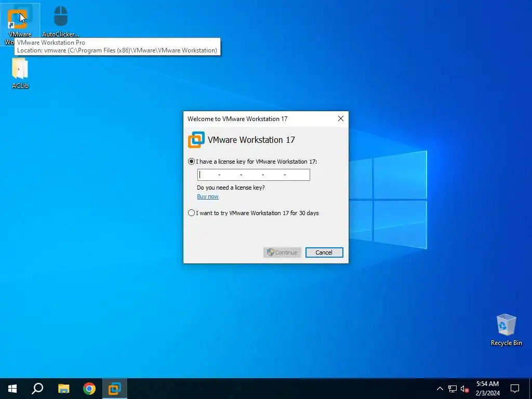Click the disabled Continue button
532x399 pixels.
coord(282,252)
